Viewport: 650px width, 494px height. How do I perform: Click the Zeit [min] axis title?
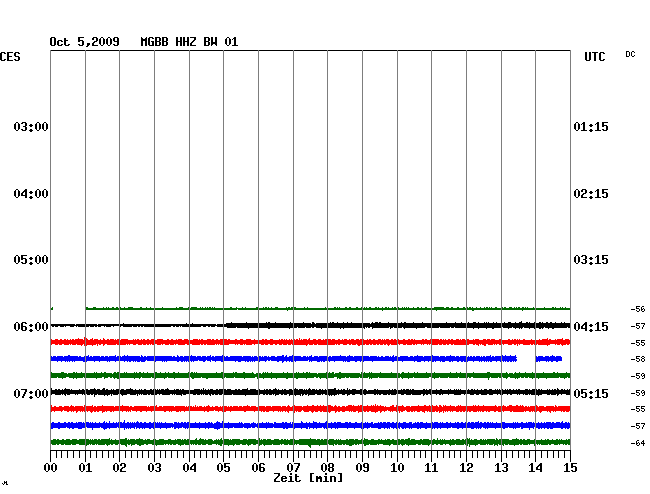tap(308, 478)
